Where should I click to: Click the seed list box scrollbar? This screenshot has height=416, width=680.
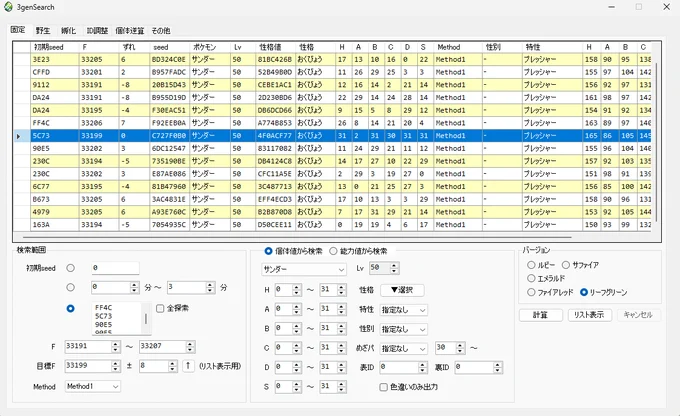146,319
